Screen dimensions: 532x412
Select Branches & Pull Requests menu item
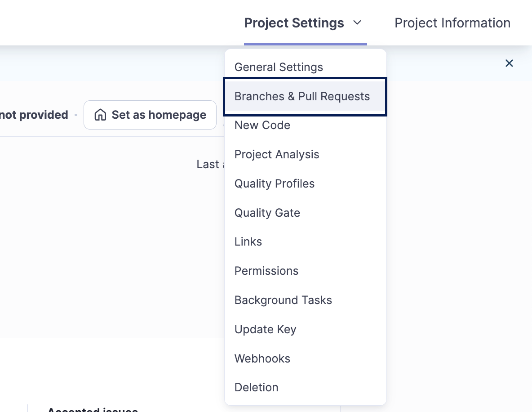click(x=302, y=96)
